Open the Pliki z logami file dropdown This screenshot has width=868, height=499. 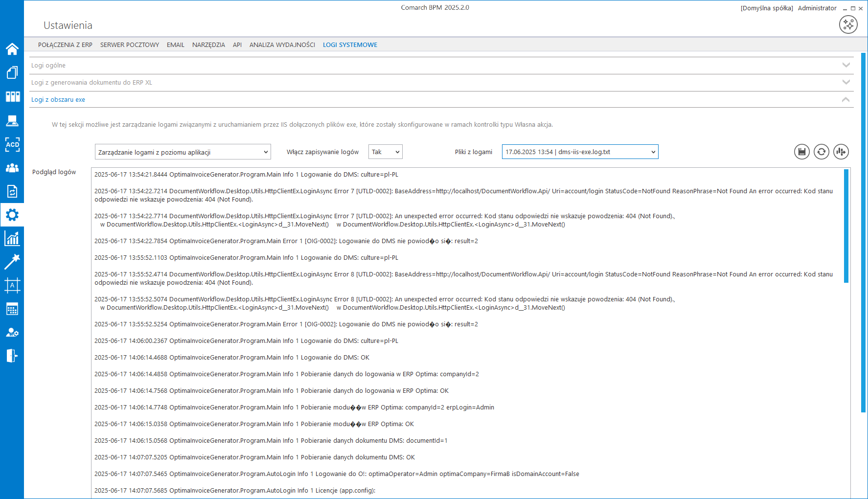click(580, 152)
